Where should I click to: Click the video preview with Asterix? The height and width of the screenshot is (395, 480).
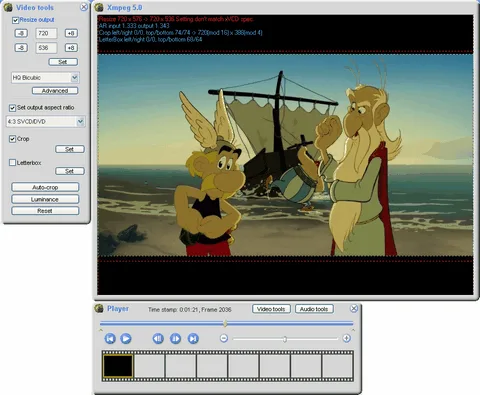(x=285, y=155)
